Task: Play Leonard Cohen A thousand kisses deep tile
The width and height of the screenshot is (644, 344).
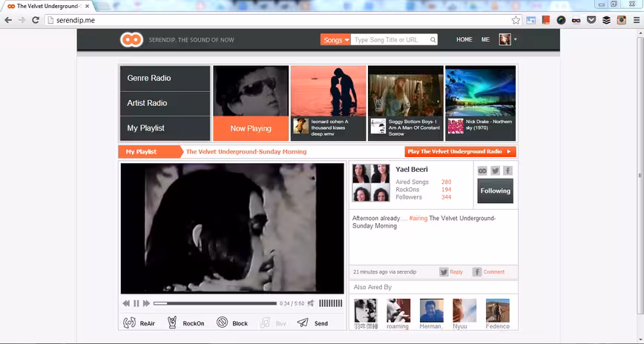Action: 328,103
